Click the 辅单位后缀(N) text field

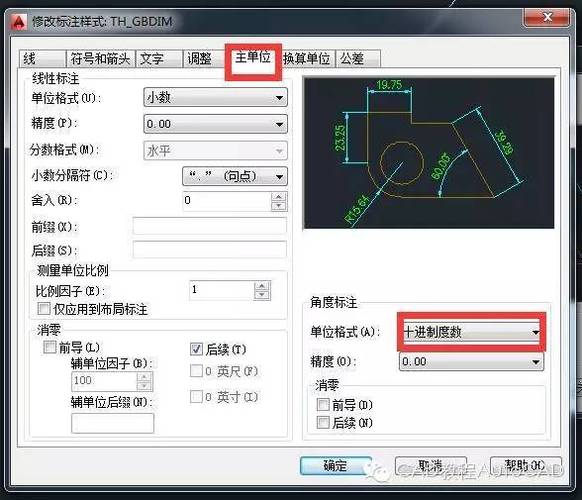click(x=112, y=423)
